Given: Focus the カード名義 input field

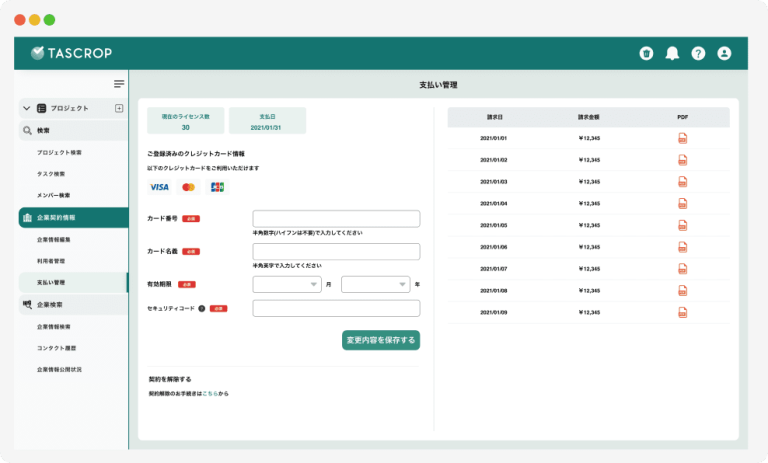Looking at the screenshot, I should coord(336,251).
